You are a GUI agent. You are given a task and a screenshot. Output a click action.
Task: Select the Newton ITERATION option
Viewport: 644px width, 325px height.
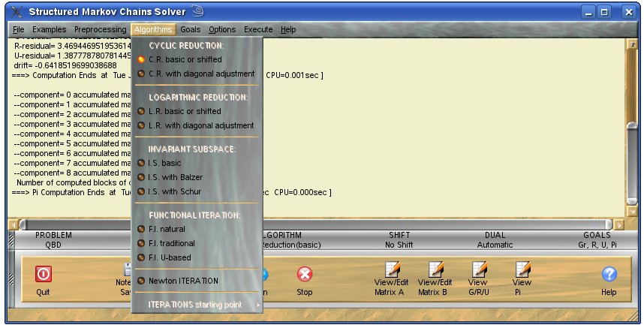point(183,281)
